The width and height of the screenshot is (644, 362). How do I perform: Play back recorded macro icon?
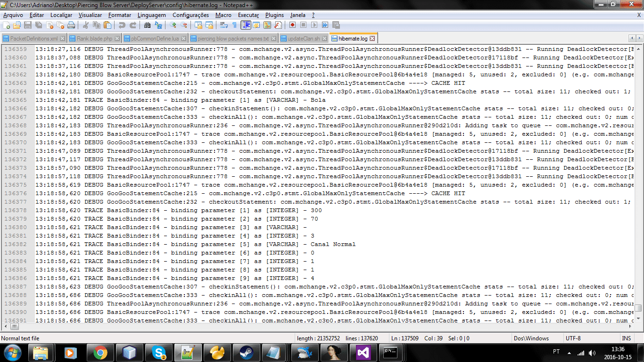314,25
